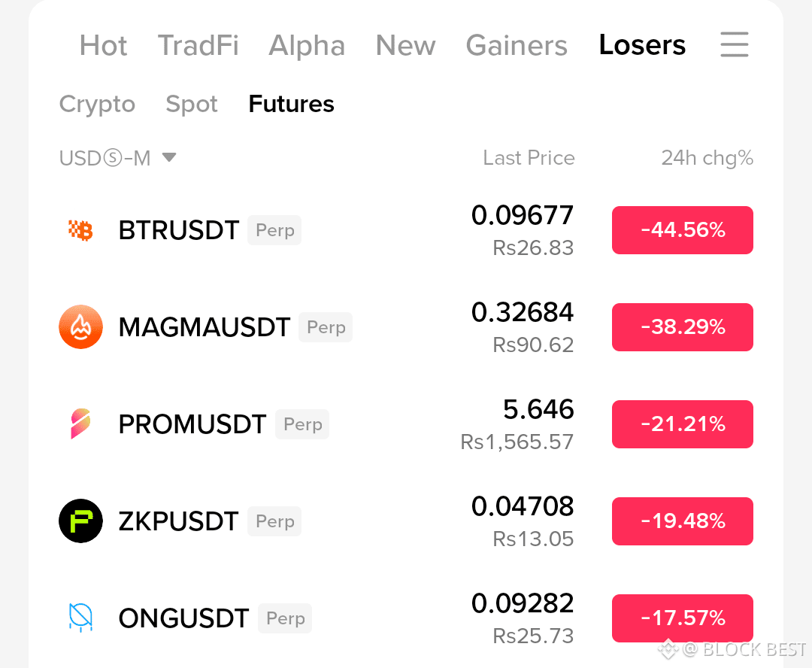Expand the USDⓈ-M dropdown arrow
Image resolution: width=812 pixels, height=668 pixels.
point(169,157)
